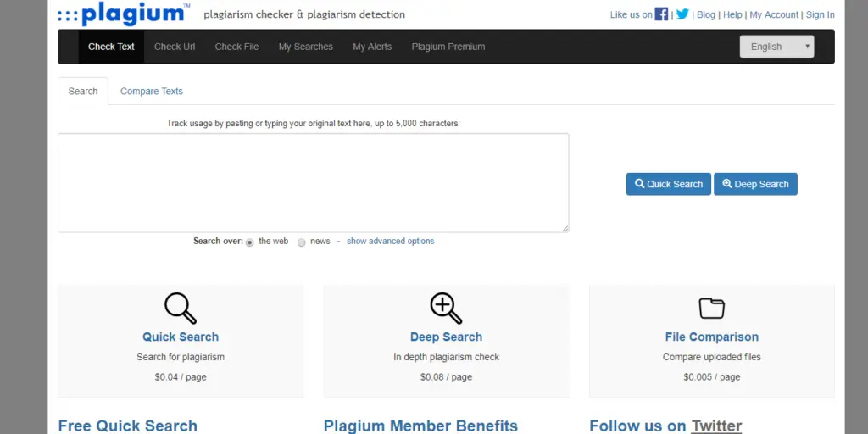
Task: Go to My Alerts menu item
Action: [x=372, y=47]
